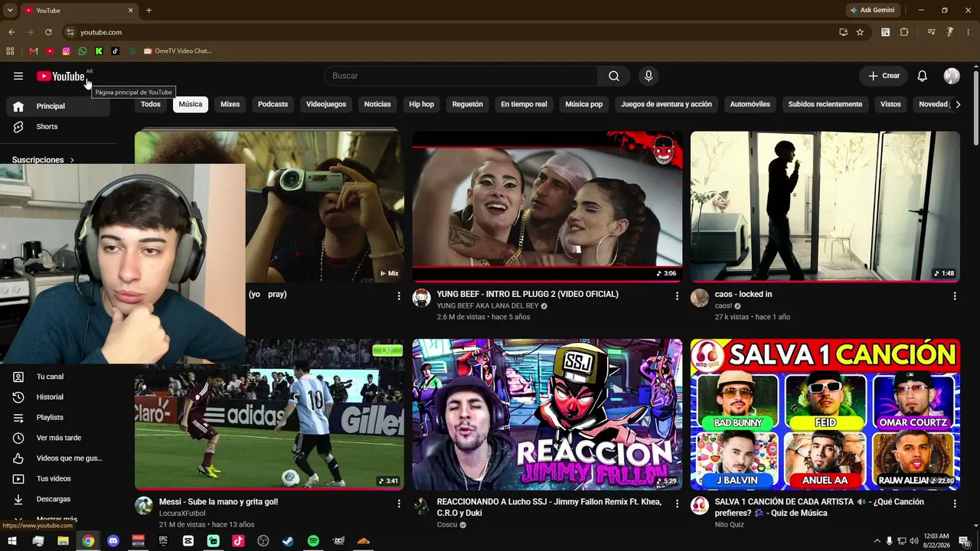The image size is (980, 551).
Task: Select the En tiempo real chip
Action: [x=524, y=104]
